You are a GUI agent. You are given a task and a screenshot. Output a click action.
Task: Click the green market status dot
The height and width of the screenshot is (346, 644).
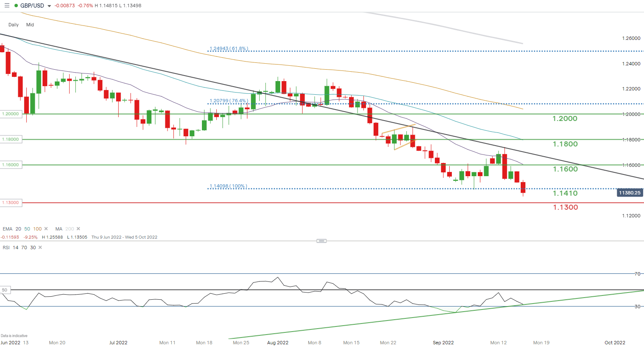16,6
